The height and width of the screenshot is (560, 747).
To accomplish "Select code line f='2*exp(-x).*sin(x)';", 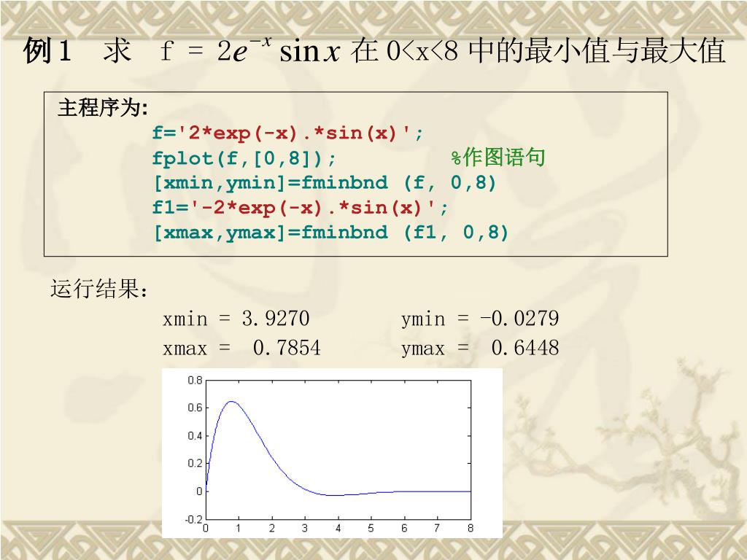I will point(287,133).
